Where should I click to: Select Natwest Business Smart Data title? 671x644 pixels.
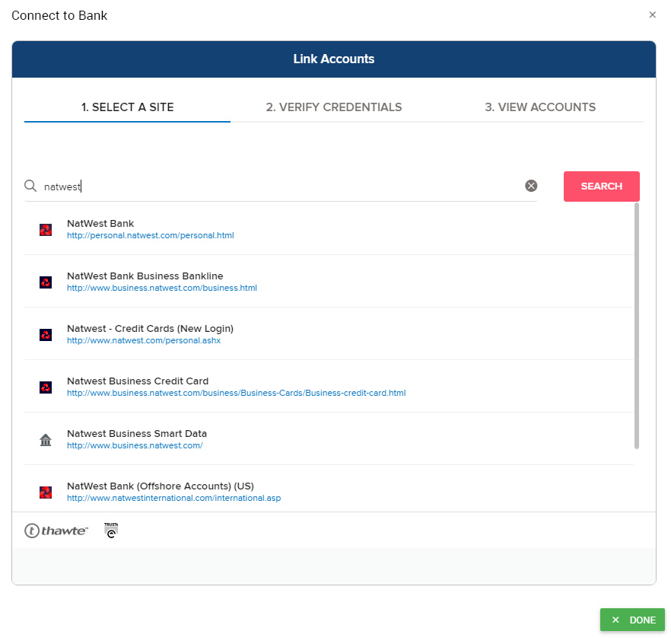[137, 433]
